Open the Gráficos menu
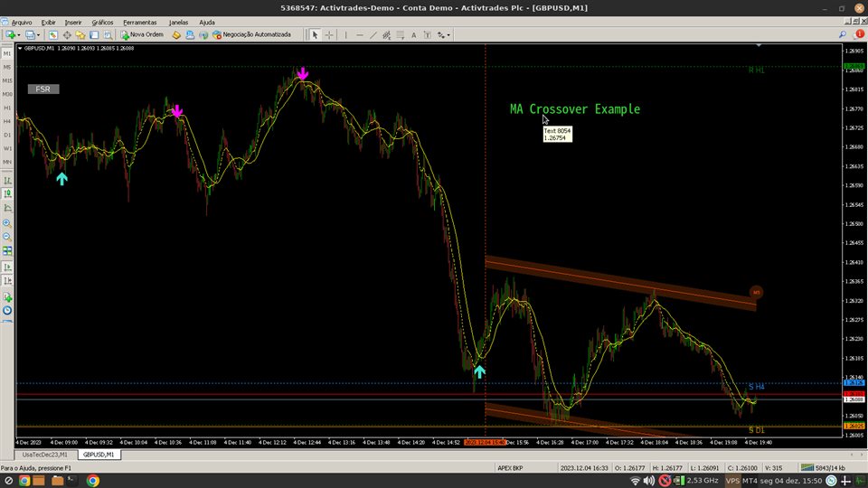This screenshot has width=868, height=488. 102,22
